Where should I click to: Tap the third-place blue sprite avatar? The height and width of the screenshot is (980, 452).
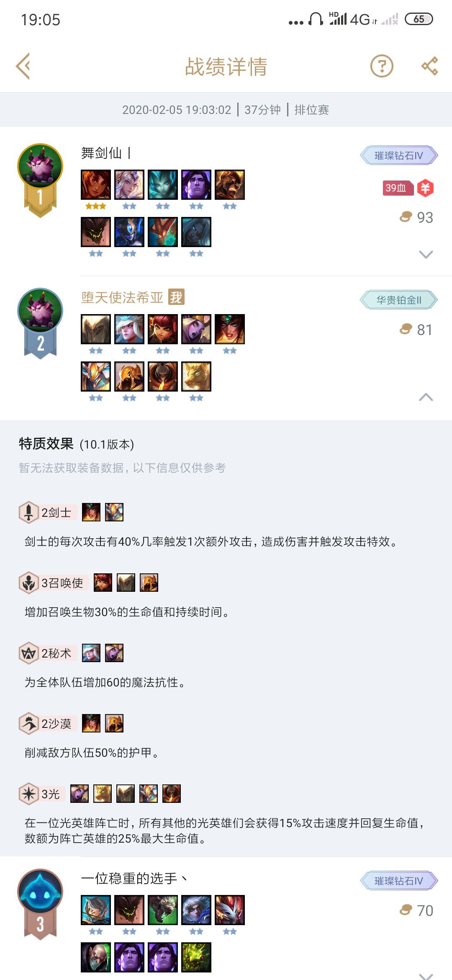(x=40, y=892)
